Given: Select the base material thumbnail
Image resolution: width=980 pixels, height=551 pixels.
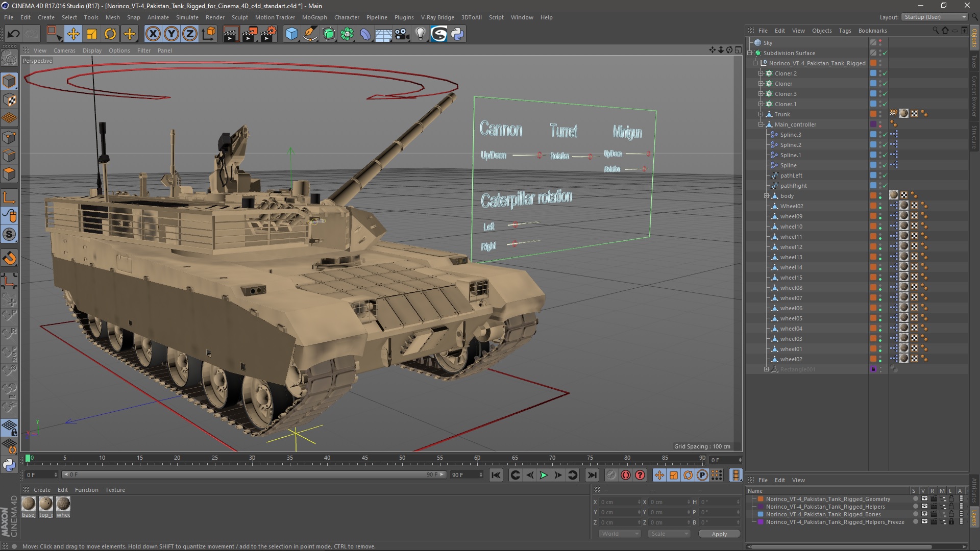Looking at the screenshot, I should (x=29, y=504).
